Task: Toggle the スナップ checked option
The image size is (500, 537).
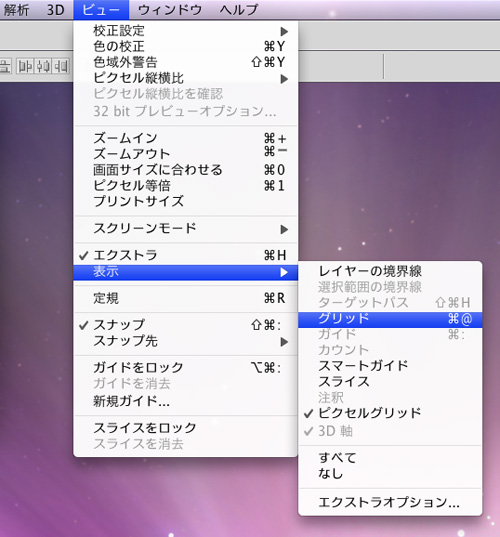Action: click(185, 325)
